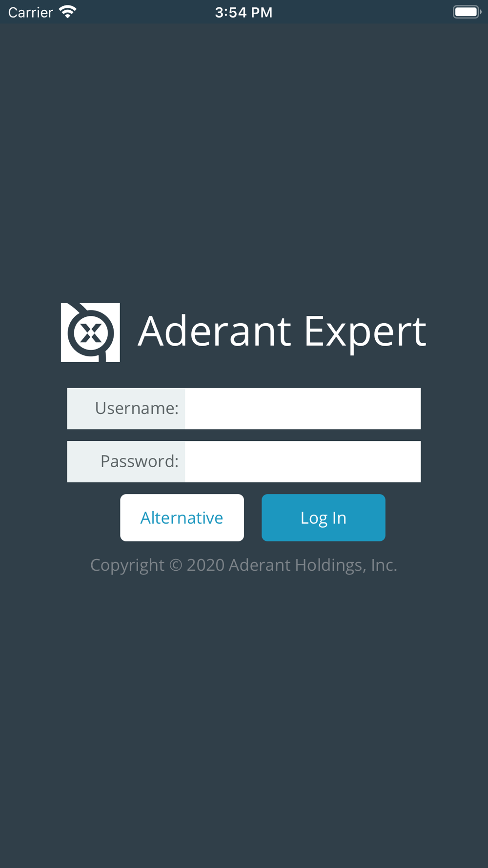Tap the Carrier text in status bar
This screenshot has height=868, width=488.
coord(30,12)
